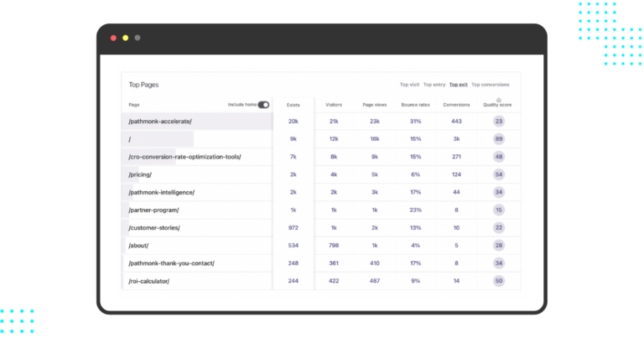
Task: Switch to the Top entry tab
Action: pos(434,85)
